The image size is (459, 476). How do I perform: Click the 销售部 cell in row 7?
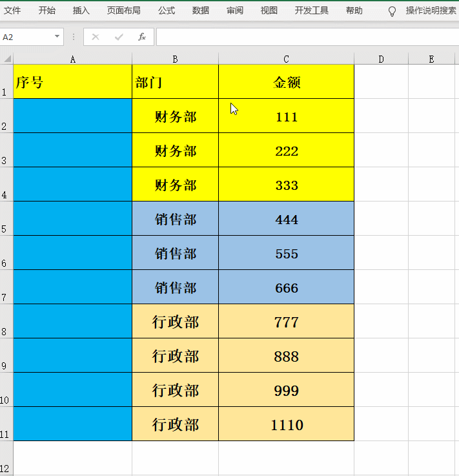tap(176, 287)
